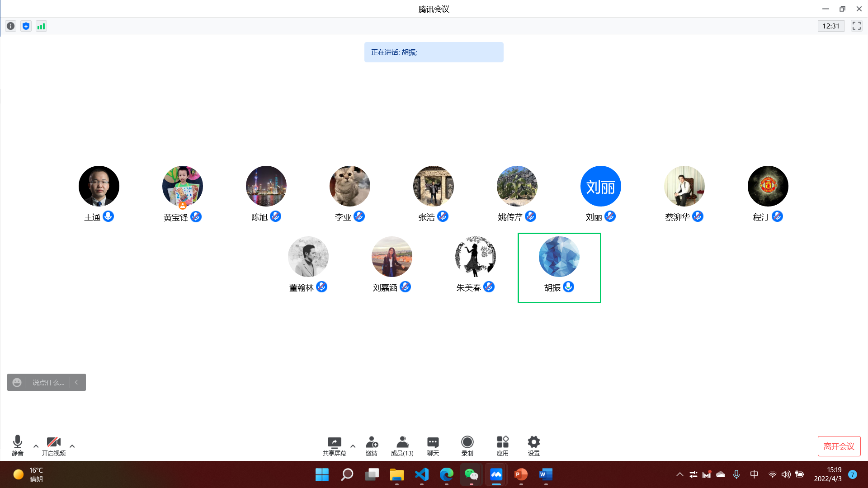
Task: Open WeChat from the taskbar
Action: [x=471, y=474]
